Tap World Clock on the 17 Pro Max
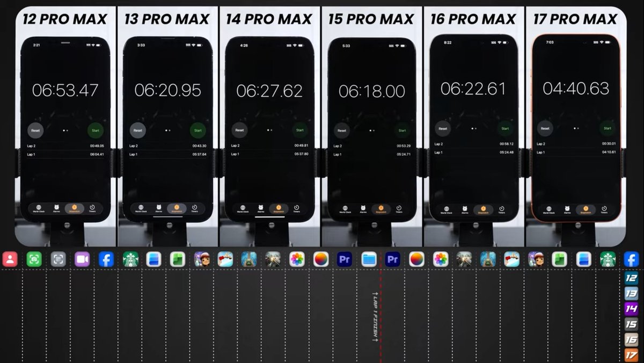This screenshot has width=644, height=363. 550,209
